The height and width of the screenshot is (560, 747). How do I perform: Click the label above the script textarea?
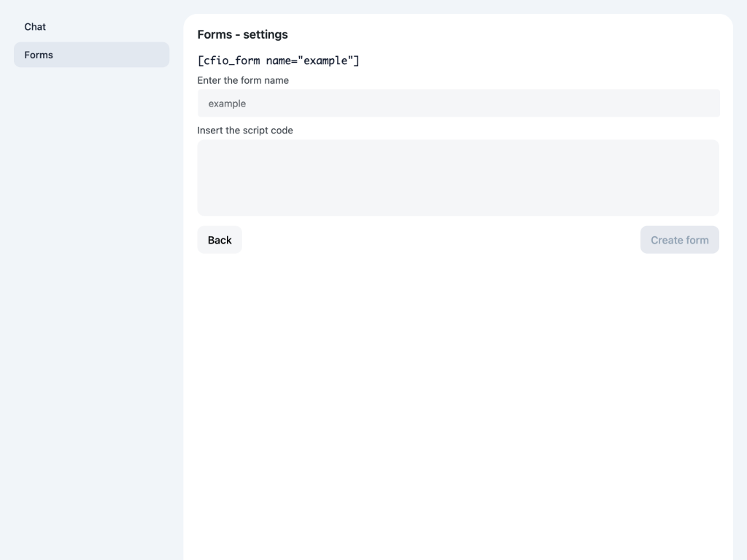tap(245, 131)
